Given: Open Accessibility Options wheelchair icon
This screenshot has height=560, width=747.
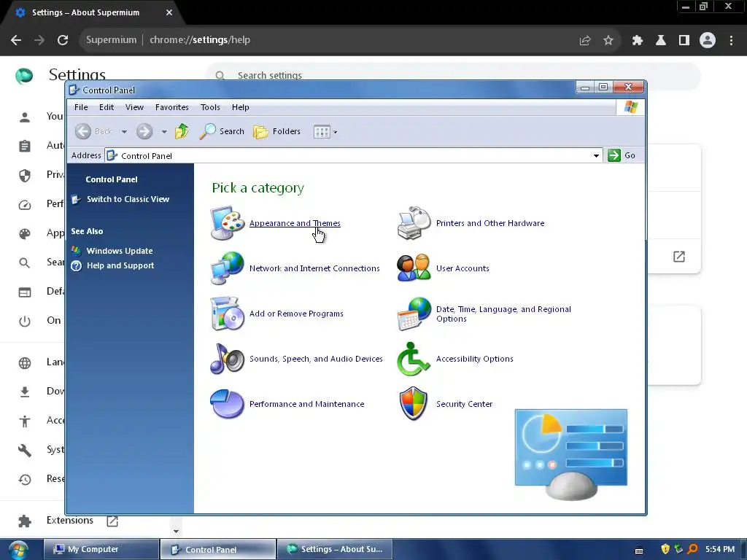Looking at the screenshot, I should 414,359.
